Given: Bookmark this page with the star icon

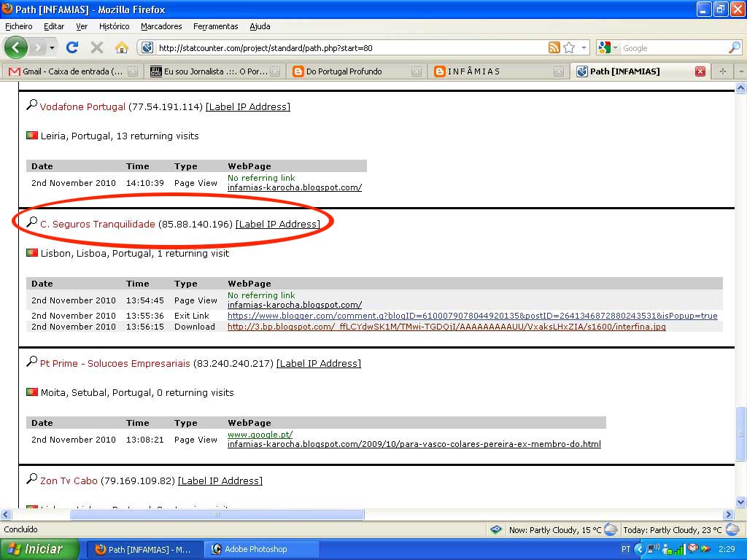Looking at the screenshot, I should (x=569, y=47).
